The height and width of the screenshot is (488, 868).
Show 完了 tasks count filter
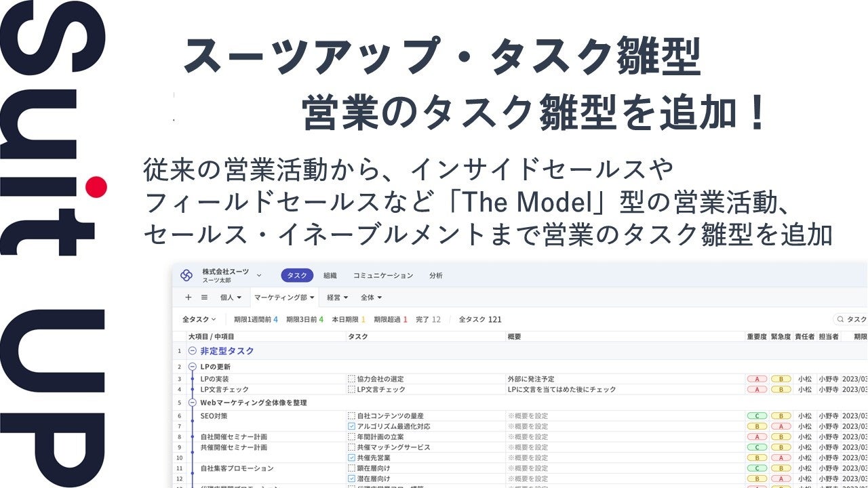pos(428,319)
